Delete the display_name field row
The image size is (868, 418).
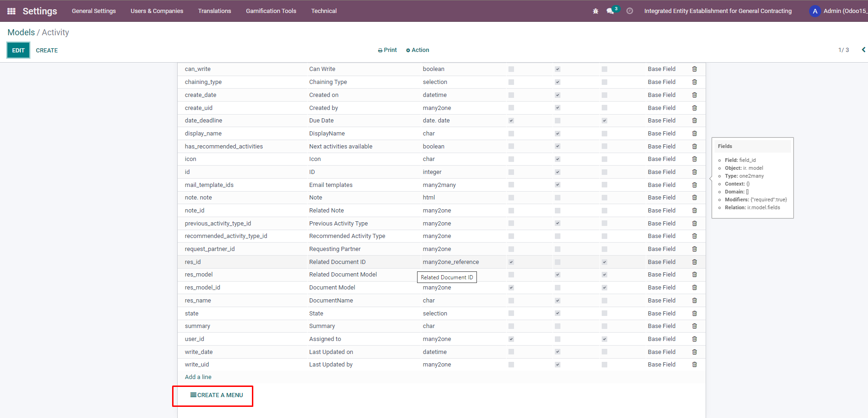694,134
